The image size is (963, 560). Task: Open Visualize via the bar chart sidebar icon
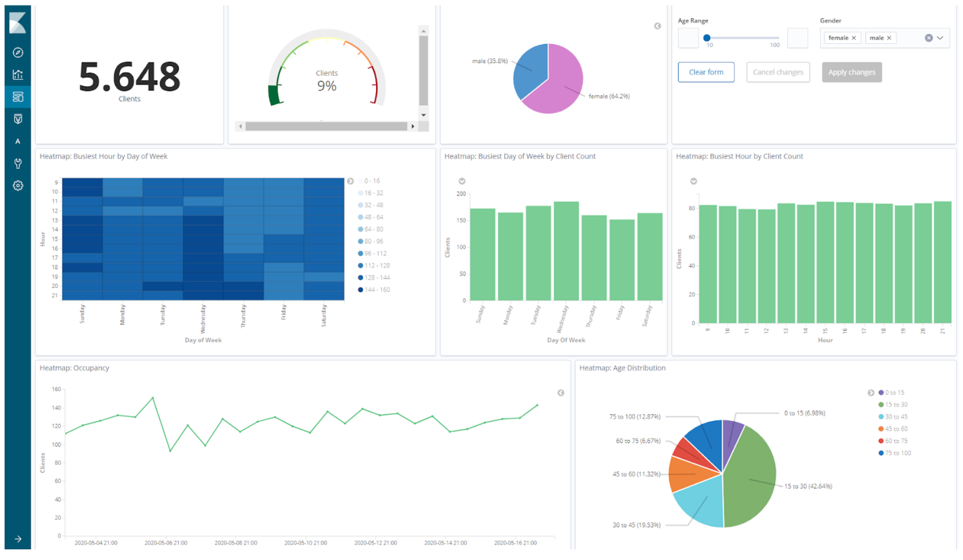[x=17, y=75]
